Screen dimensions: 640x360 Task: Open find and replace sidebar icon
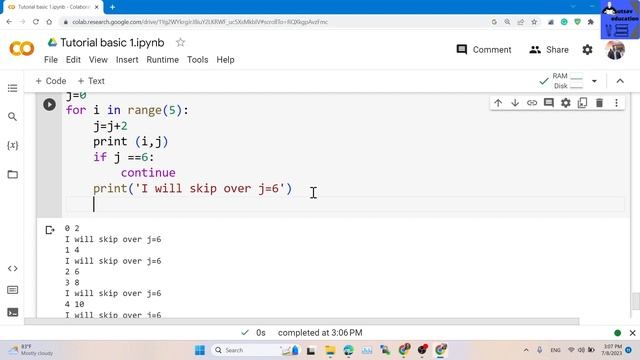pos(13,117)
